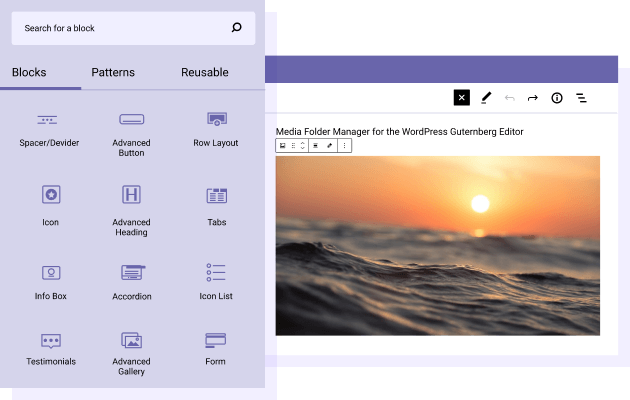
Task: Select the sunset ocean image
Action: point(437,245)
